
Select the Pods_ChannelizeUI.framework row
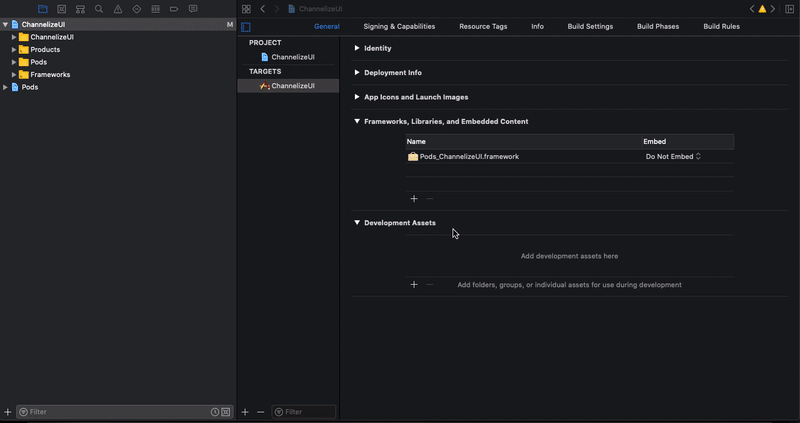[570, 157]
